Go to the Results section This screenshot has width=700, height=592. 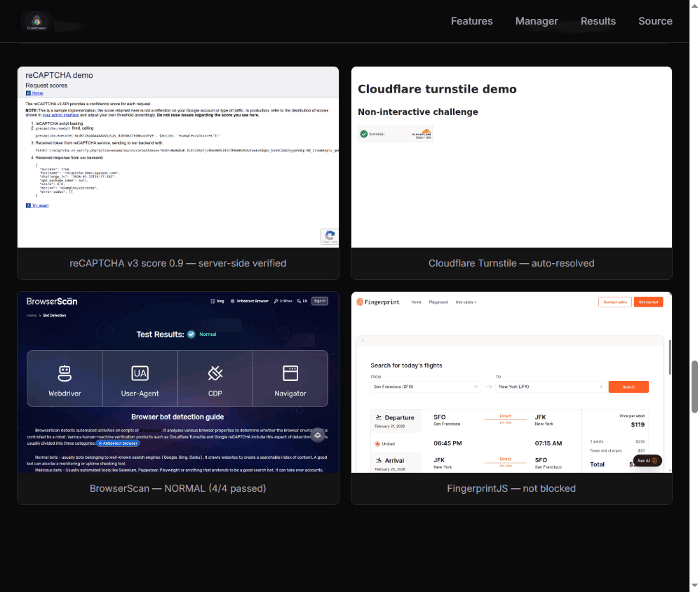[598, 21]
